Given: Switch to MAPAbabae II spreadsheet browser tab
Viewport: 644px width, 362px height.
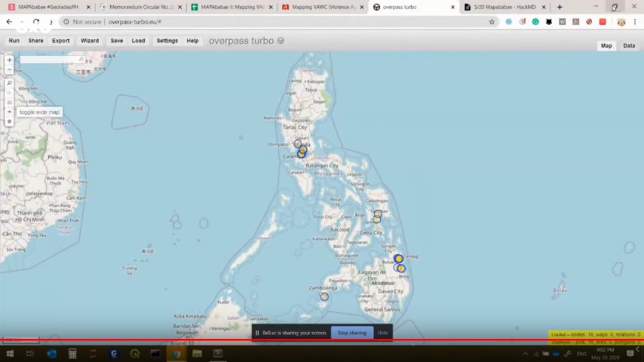Looking at the screenshot, I should click(x=232, y=7).
